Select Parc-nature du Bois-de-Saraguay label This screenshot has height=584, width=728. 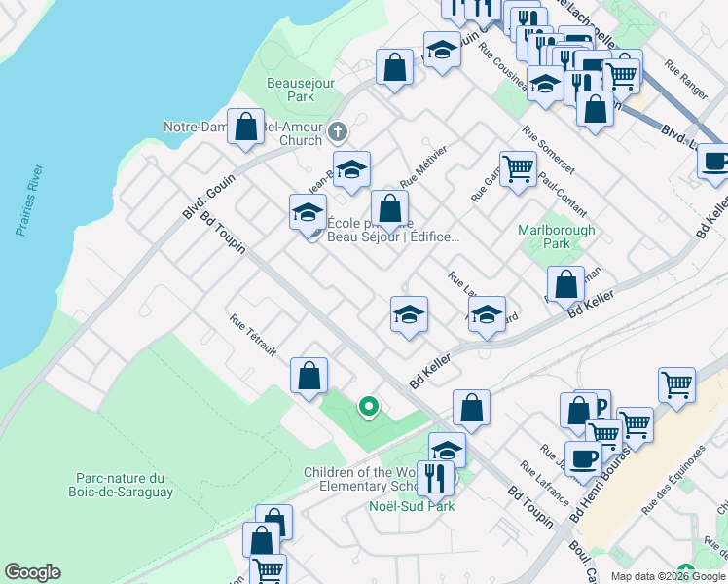pos(121,485)
